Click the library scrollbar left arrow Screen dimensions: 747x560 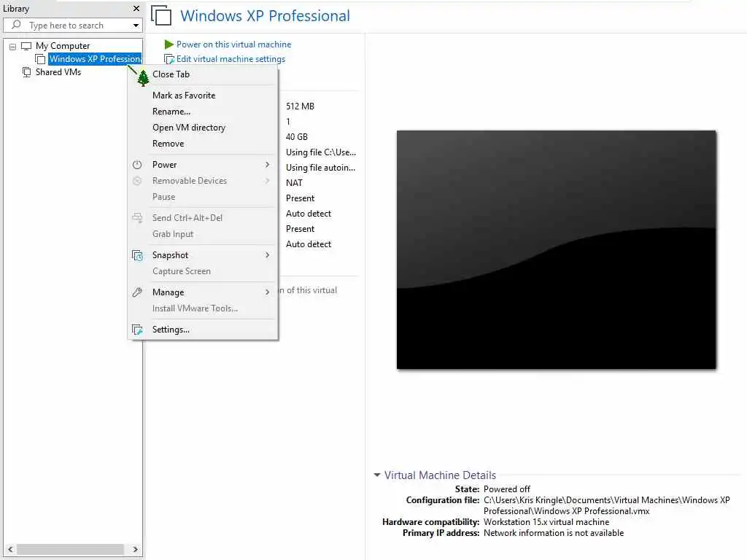point(10,549)
